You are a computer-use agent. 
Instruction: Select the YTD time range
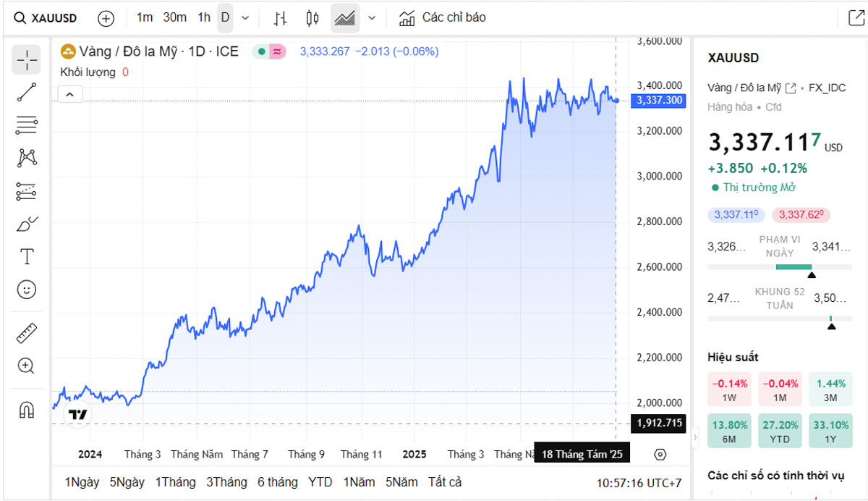(x=320, y=482)
